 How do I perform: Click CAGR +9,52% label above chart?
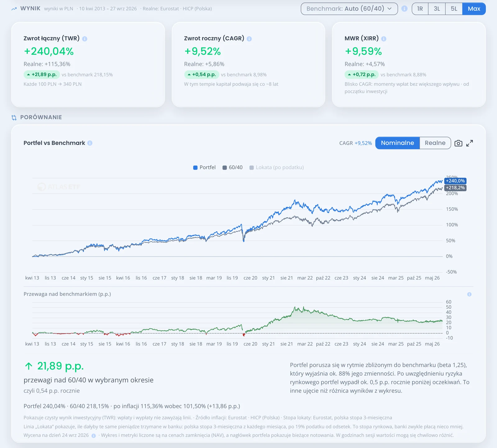tap(355, 143)
